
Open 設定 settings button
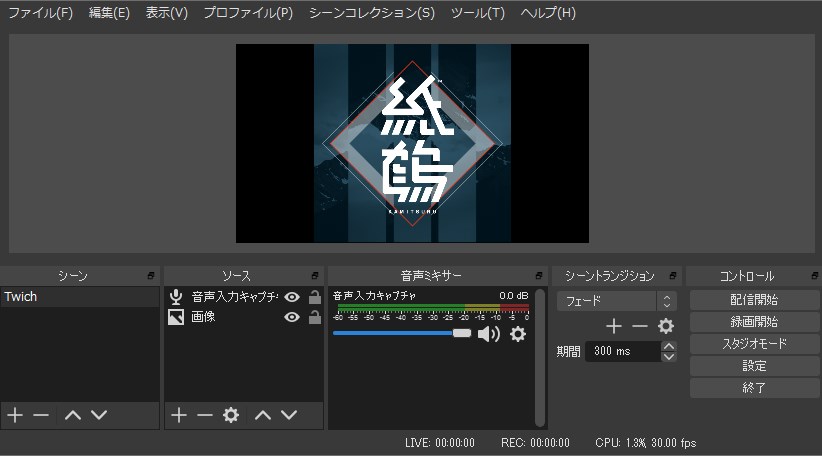754,366
